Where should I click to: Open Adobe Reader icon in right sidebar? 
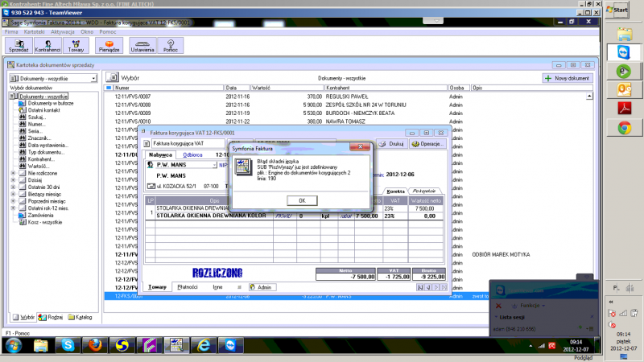[x=625, y=109]
